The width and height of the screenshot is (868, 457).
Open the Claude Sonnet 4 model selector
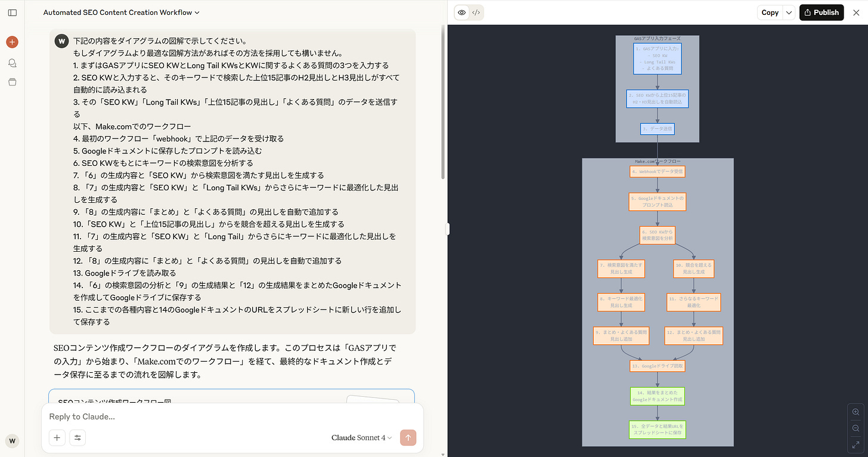click(x=362, y=438)
